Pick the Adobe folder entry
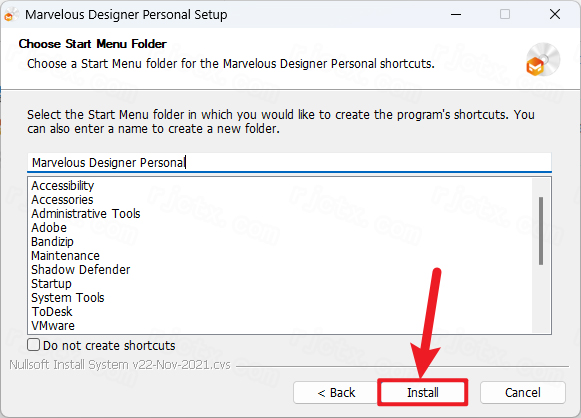Image resolution: width=581 pixels, height=418 pixels. 49,228
